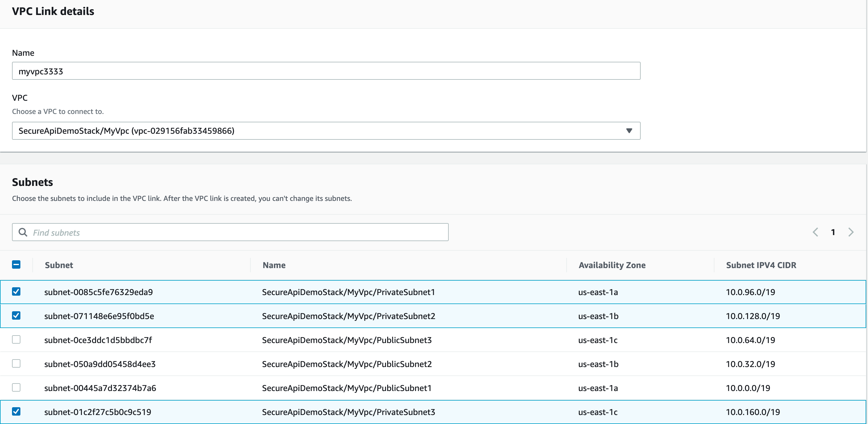This screenshot has width=868, height=424.
Task: Check the PublicSubnet2 subnet checkbox
Action: (16, 364)
